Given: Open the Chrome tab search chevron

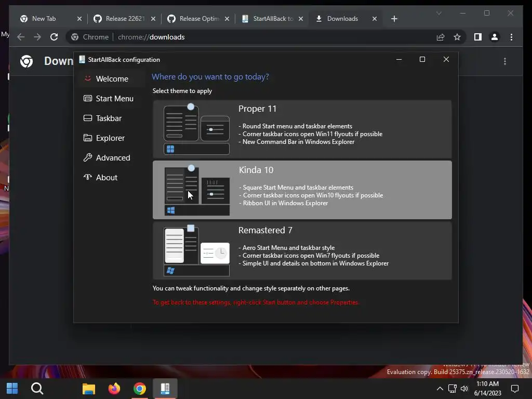Looking at the screenshot, I should (x=438, y=13).
